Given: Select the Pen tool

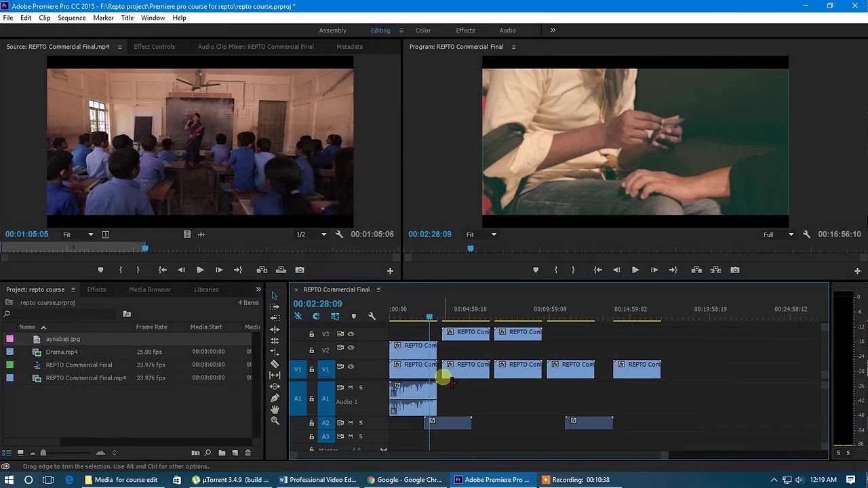Looking at the screenshot, I should point(275,398).
